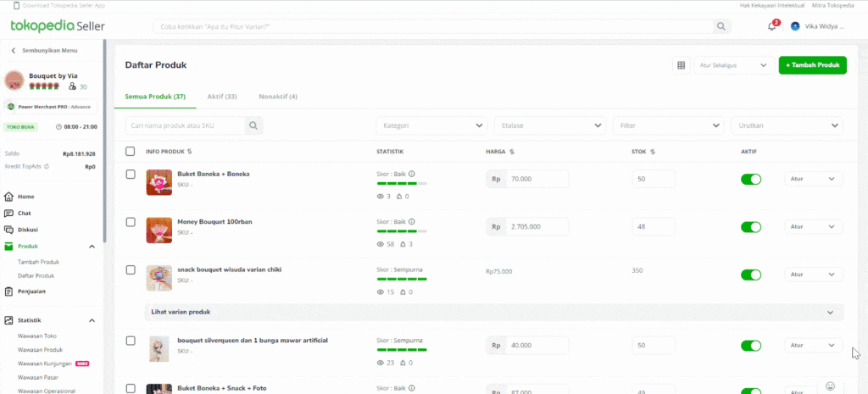Toggle active switch for bouquet silverqueen

pyautogui.click(x=751, y=346)
